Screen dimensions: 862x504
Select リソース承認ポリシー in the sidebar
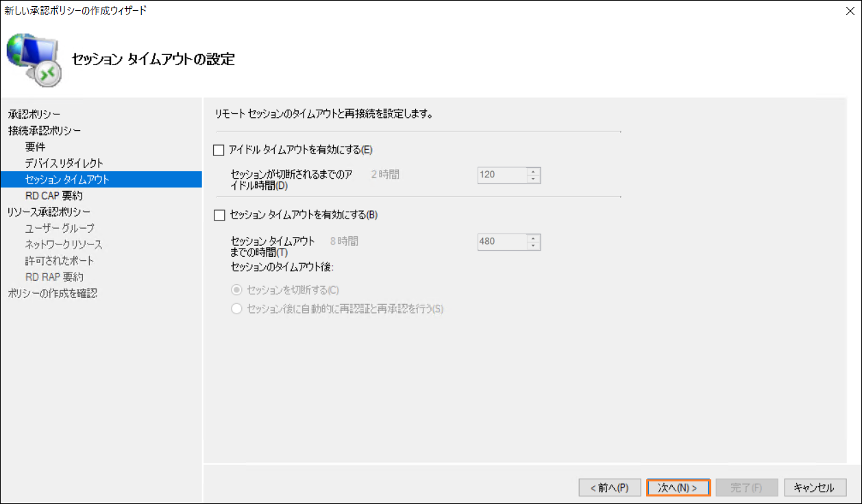pos(49,212)
